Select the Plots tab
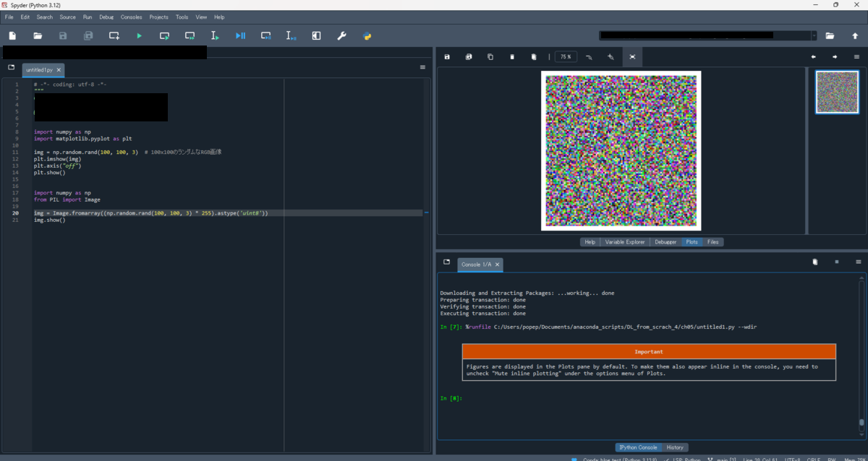The width and height of the screenshot is (868, 461). point(692,242)
